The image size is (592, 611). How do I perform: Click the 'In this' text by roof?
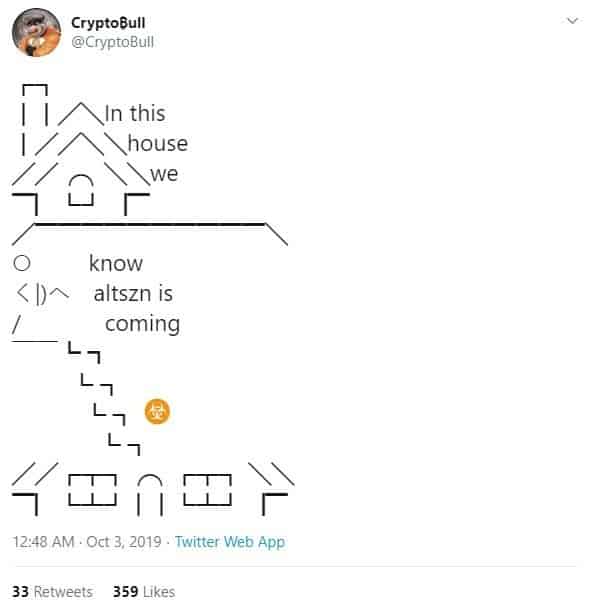tap(135, 113)
